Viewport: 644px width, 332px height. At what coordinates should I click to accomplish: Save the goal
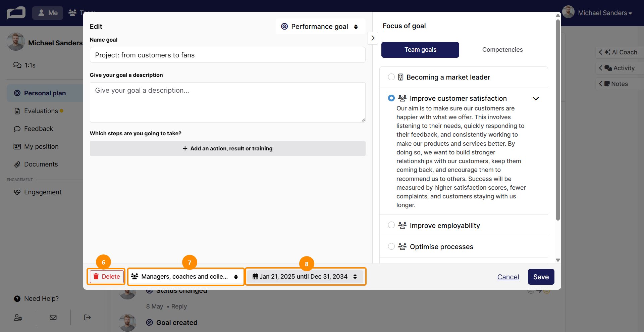click(541, 277)
